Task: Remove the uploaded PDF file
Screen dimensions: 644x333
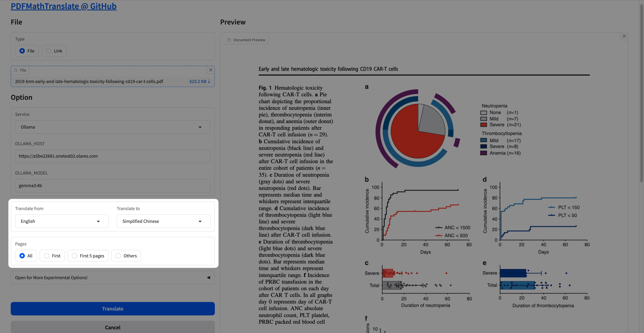Action: (x=210, y=70)
